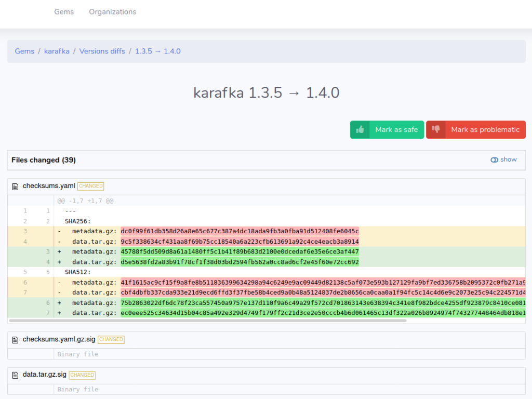Toggle the show switch for Files changed
Screen dimensions: 532x399
tap(503, 159)
